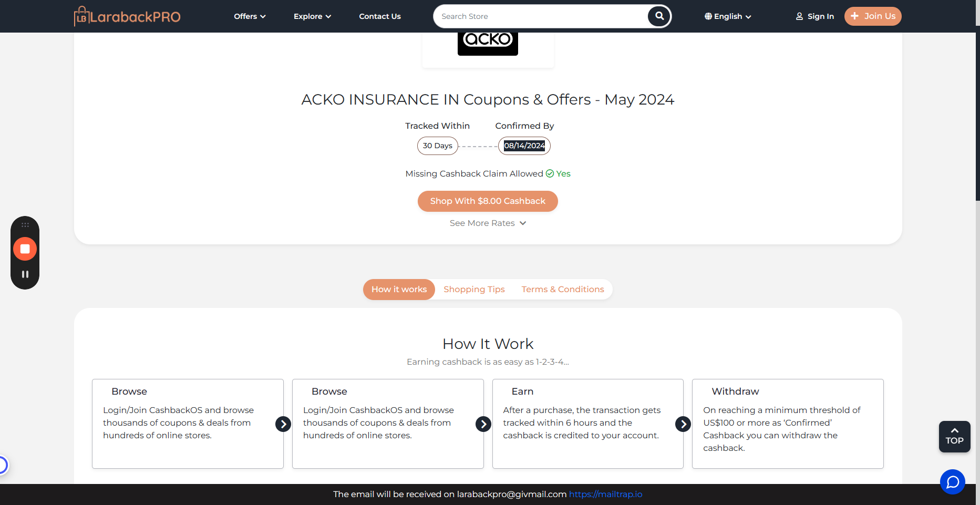Click the plus icon on Join Us
Viewport: 980px width, 505px height.
pos(854,16)
